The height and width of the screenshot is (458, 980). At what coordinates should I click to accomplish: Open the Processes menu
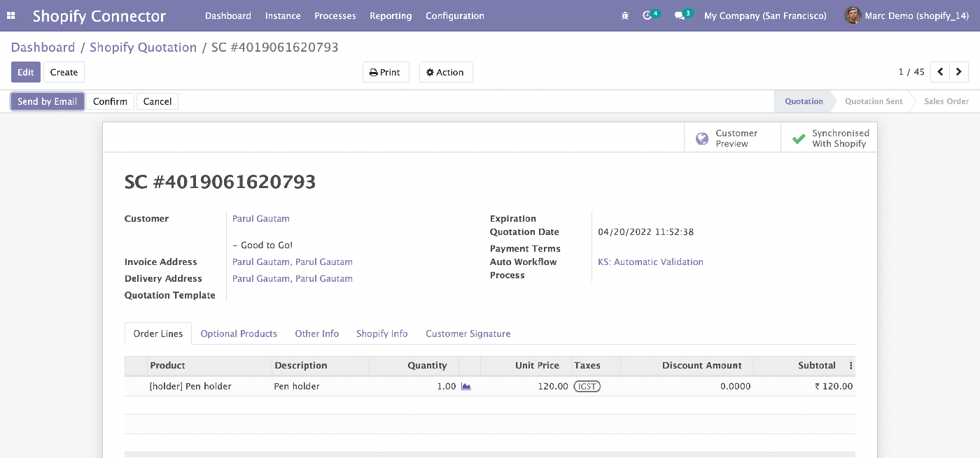click(x=335, y=15)
